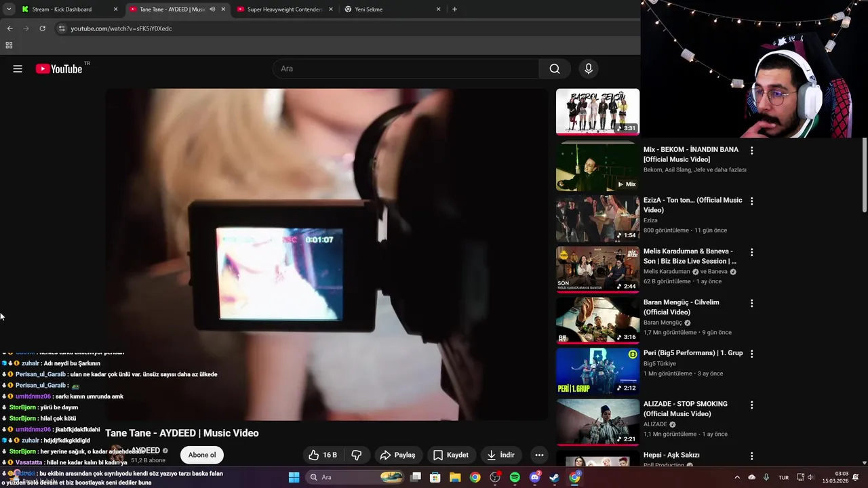Viewport: 868px width, 488px height.
Task: Close the Yeni Sekme tab
Action: [x=438, y=9]
